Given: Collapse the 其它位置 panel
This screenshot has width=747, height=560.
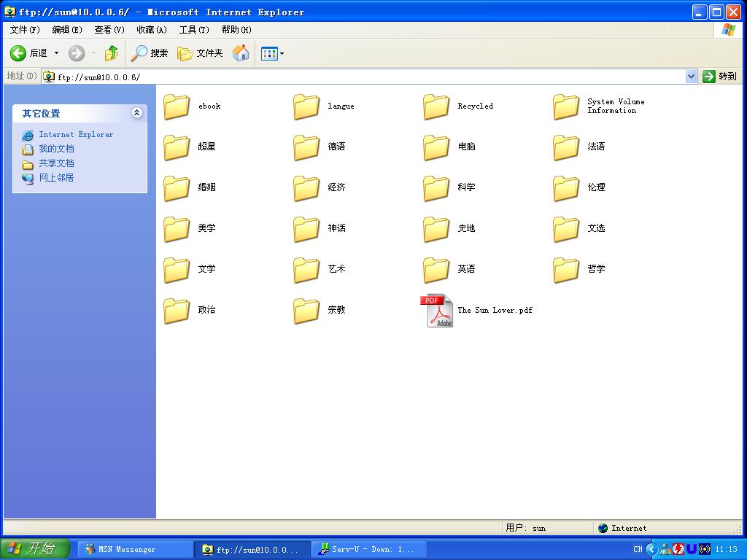Looking at the screenshot, I should click(x=136, y=113).
